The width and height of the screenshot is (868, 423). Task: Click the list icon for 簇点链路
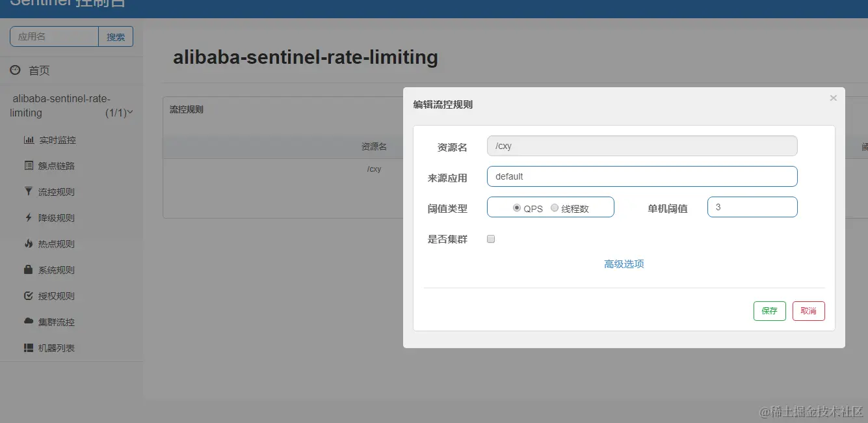click(29, 166)
